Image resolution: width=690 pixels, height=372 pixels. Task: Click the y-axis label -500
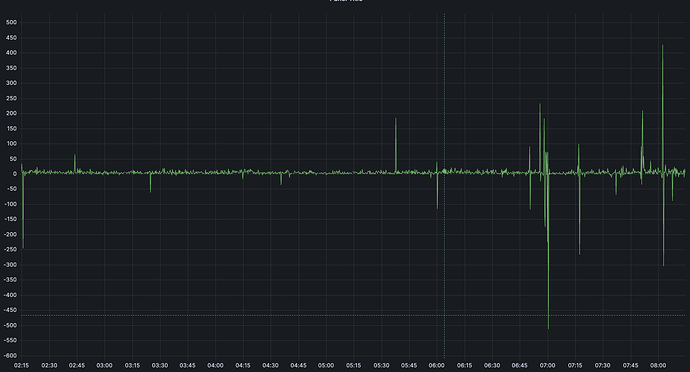tap(11, 326)
